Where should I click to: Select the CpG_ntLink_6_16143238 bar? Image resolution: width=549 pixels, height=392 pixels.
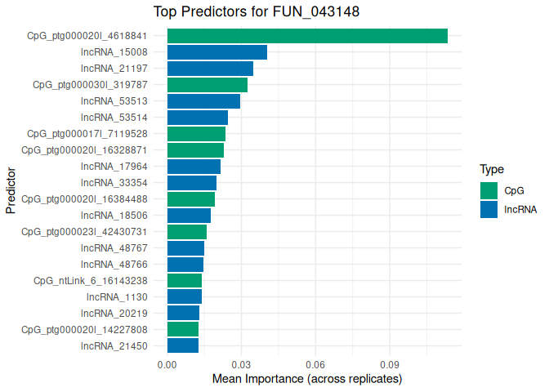pyautogui.click(x=185, y=280)
